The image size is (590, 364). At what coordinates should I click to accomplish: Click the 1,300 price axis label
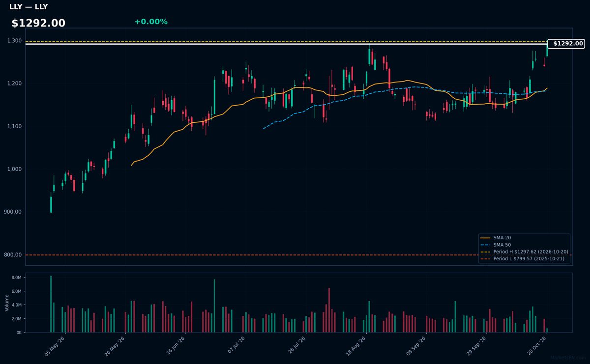(14, 41)
